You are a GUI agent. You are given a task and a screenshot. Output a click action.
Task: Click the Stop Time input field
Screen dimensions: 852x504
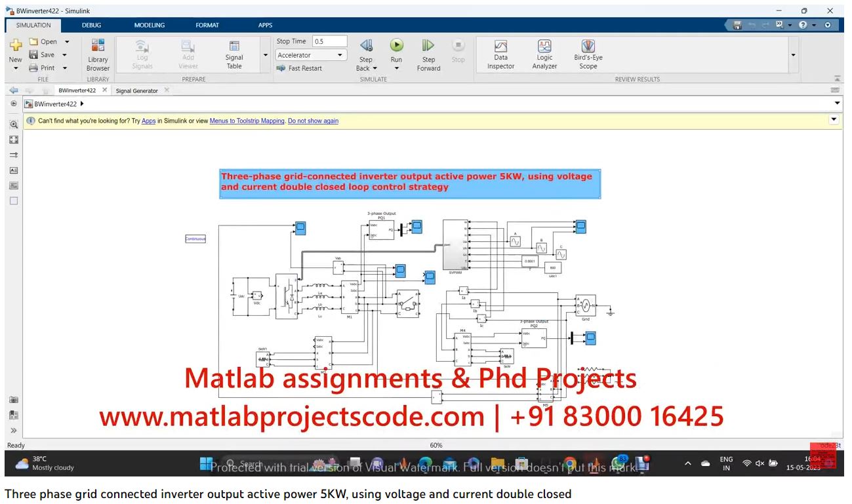coord(329,41)
